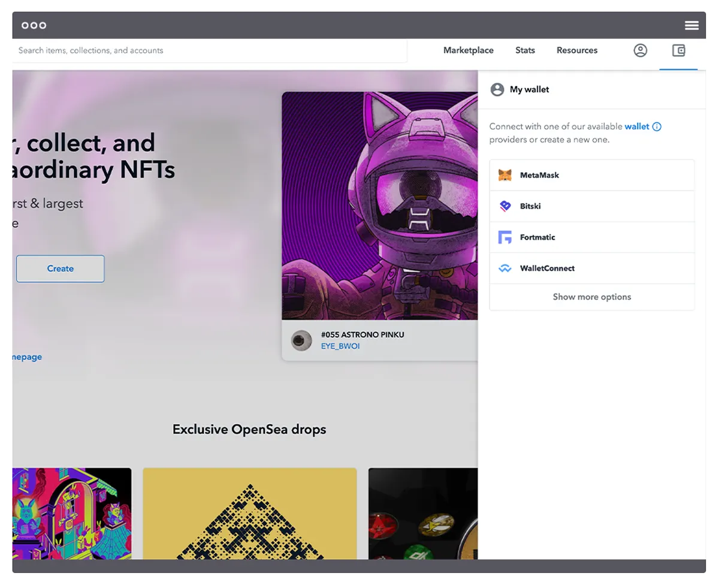This screenshot has height=588, width=719.
Task: Click the three dots in the title bar
Action: [x=34, y=25]
